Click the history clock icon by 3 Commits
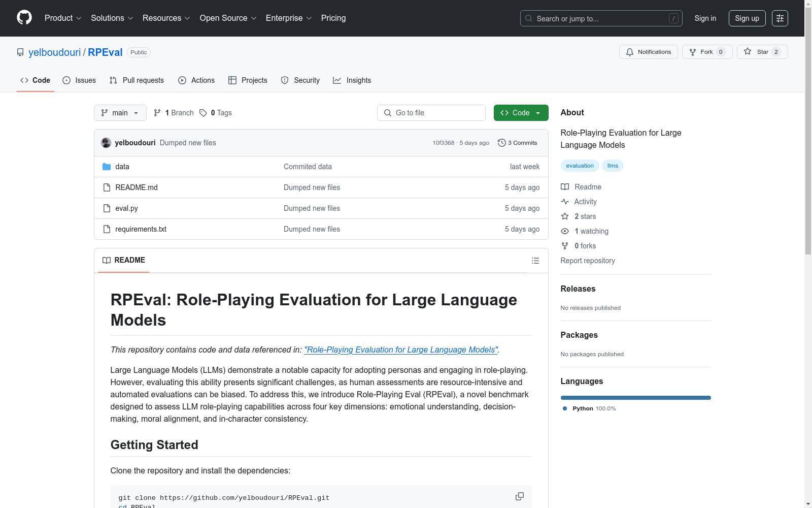The width and height of the screenshot is (812, 508). point(502,143)
